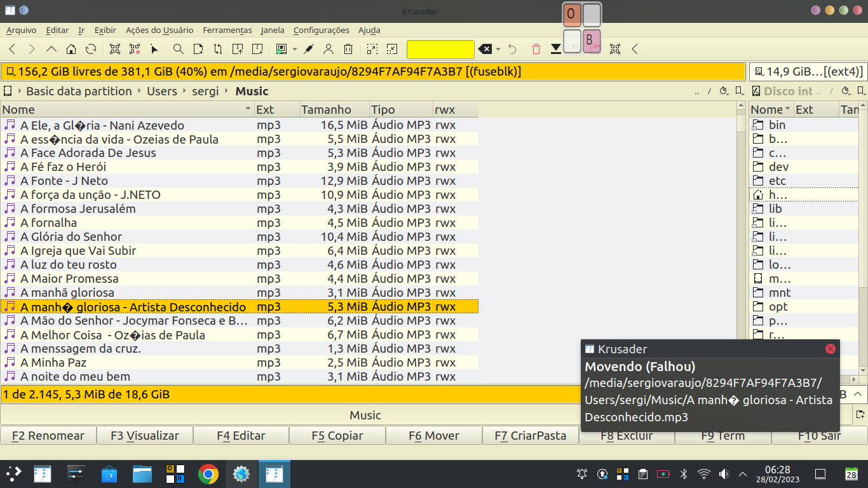Open the Bluetooth tray icon
The height and width of the screenshot is (488, 868).
pos(684,474)
